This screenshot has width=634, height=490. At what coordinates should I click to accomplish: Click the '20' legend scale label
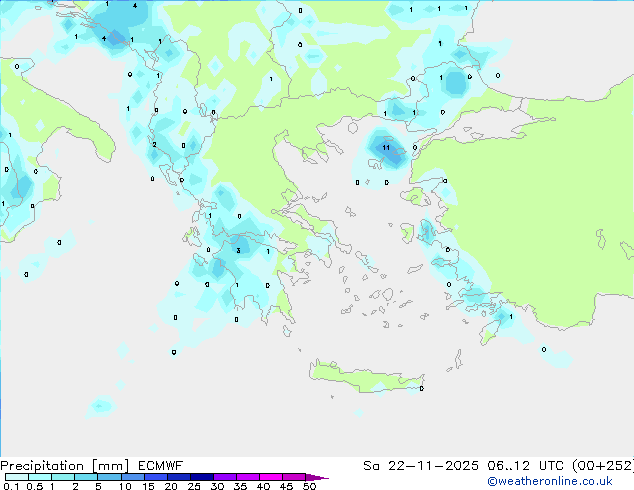[171, 486]
